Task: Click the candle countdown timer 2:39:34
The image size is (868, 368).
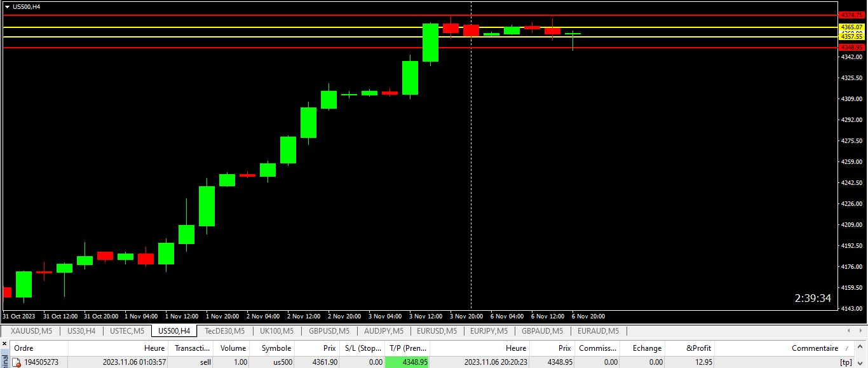Action: coord(813,299)
